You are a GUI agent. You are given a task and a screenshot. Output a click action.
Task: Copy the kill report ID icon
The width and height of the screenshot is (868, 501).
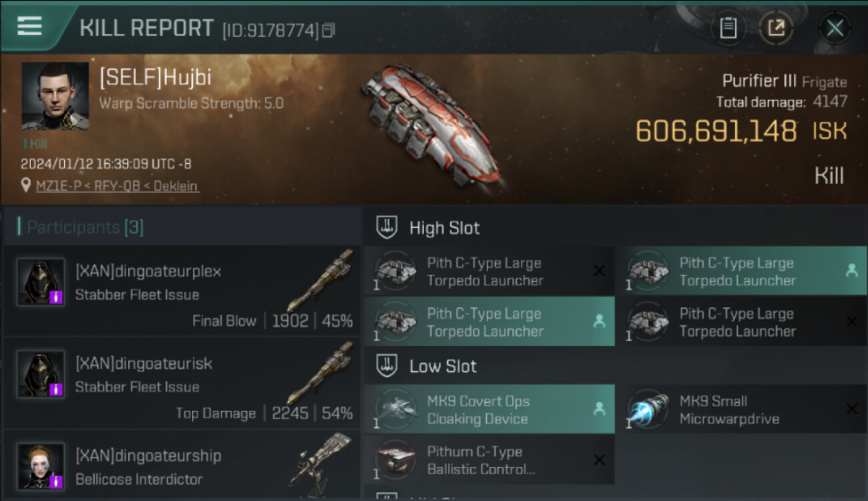[x=328, y=31]
